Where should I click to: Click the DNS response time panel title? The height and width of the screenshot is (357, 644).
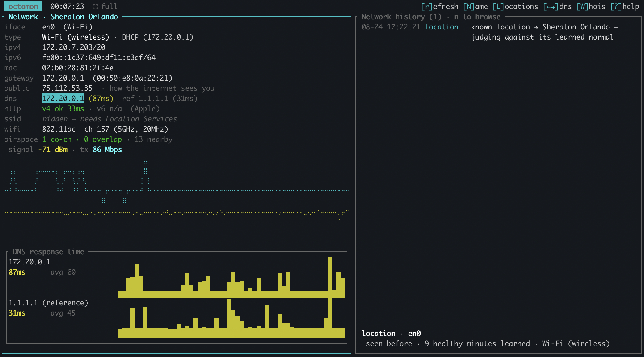click(48, 252)
